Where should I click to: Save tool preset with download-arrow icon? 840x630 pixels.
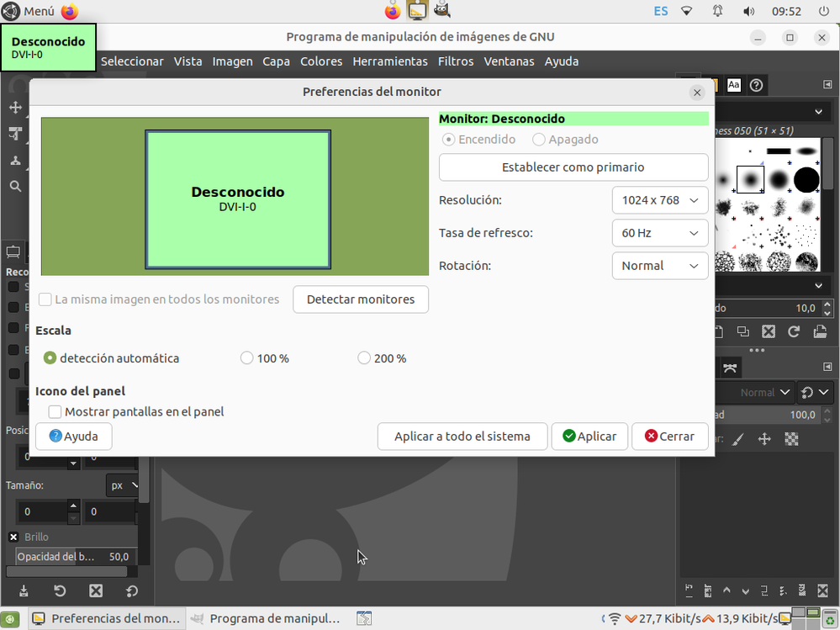(x=24, y=591)
